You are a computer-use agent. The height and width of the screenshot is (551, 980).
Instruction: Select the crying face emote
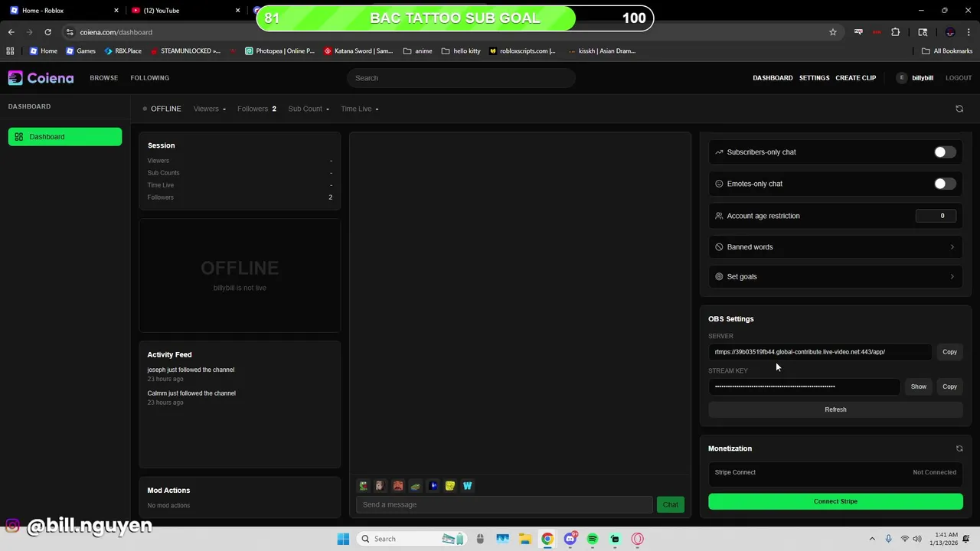[381, 485]
